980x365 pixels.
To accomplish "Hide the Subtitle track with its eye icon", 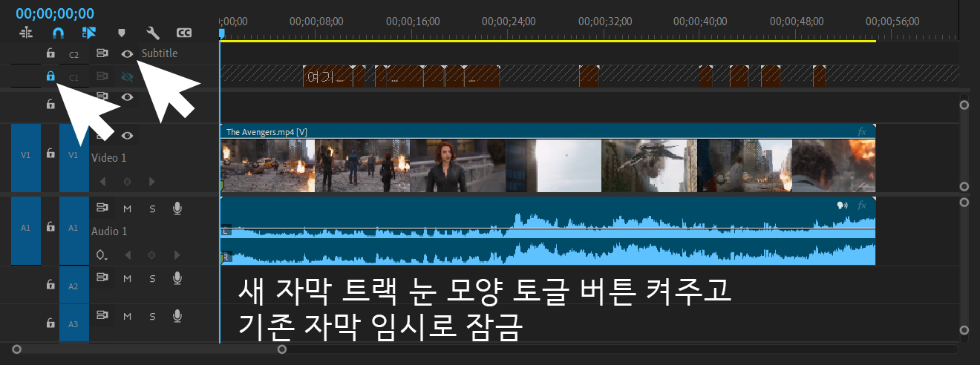I will click(x=127, y=53).
